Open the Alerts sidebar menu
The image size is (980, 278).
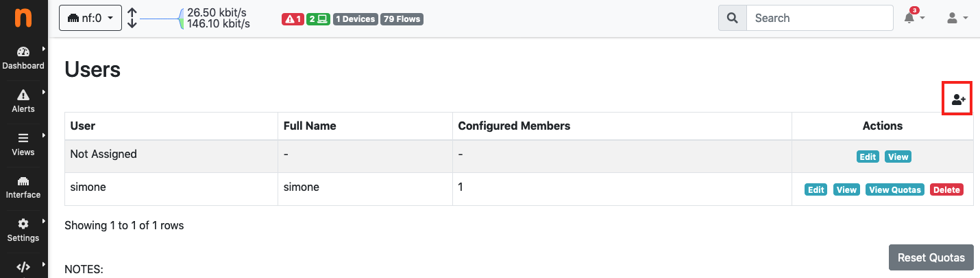pyautogui.click(x=23, y=101)
